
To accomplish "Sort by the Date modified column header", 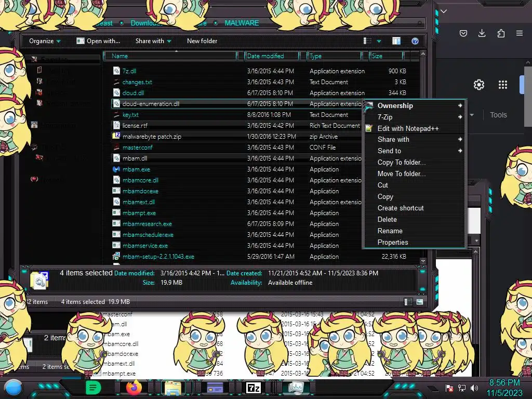I will coord(272,56).
